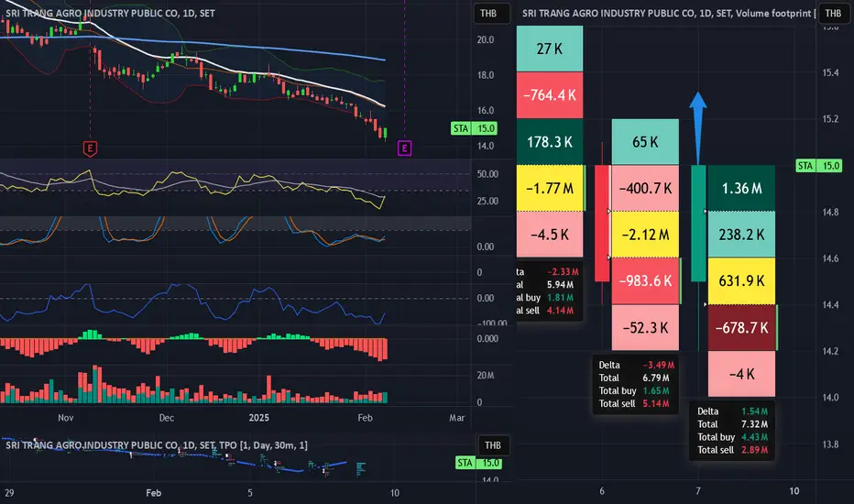This screenshot has width=854, height=504.
Task: Click the STA 15.0 price label on TPO chart
Action: coord(478,463)
